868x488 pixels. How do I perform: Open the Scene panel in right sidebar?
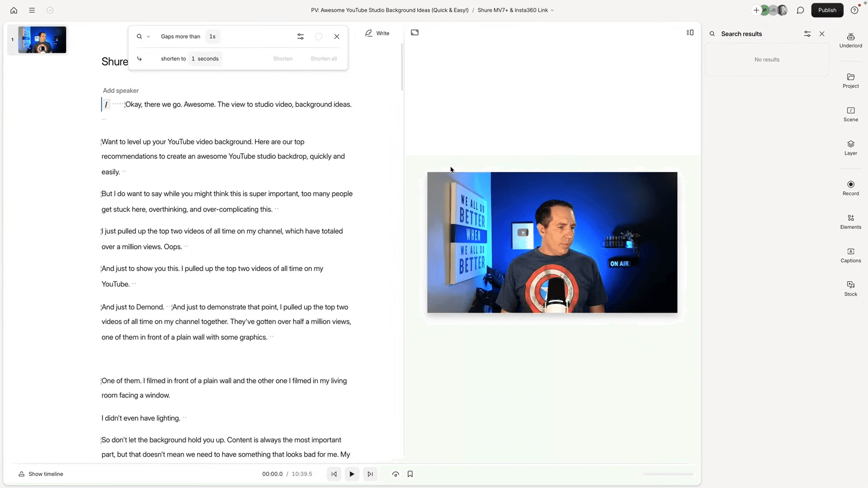coord(850,114)
